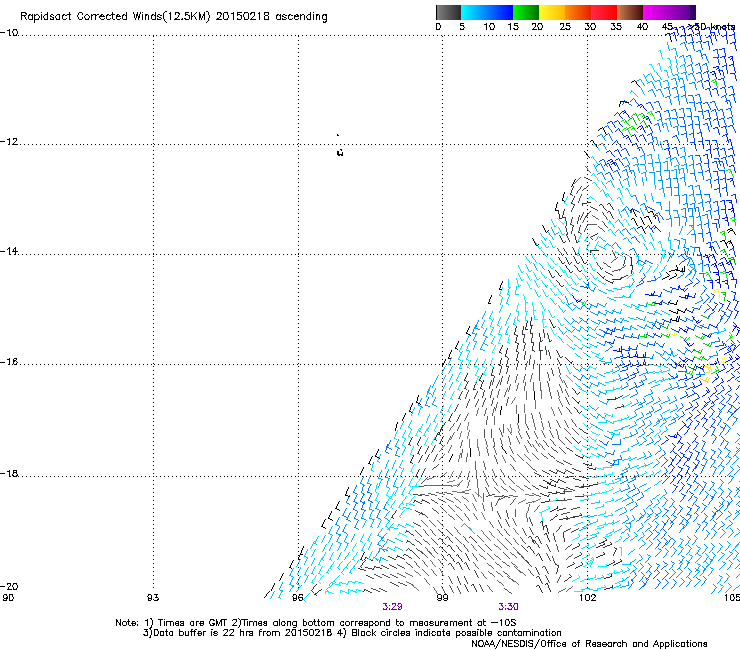The image size is (740, 650).
Task: Click the longitude label 96
Action: click(x=297, y=598)
